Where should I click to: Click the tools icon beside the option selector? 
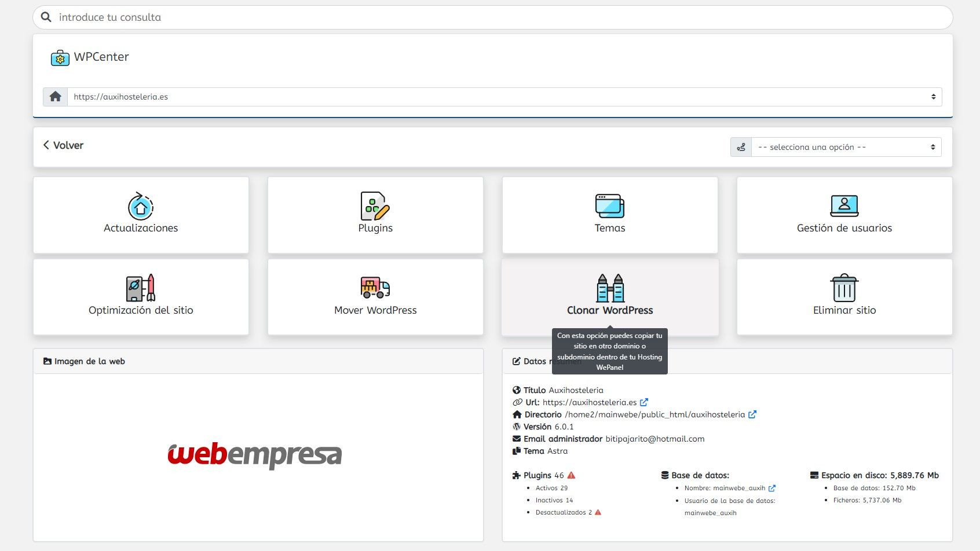741,147
